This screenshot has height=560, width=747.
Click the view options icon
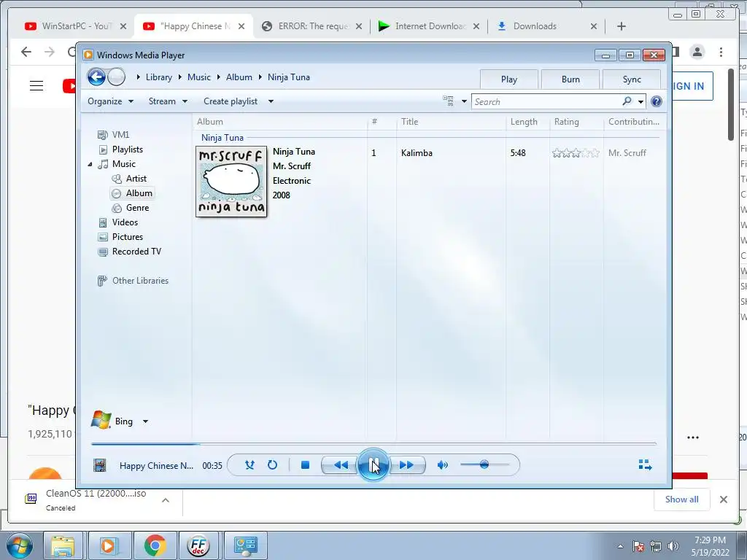click(448, 101)
